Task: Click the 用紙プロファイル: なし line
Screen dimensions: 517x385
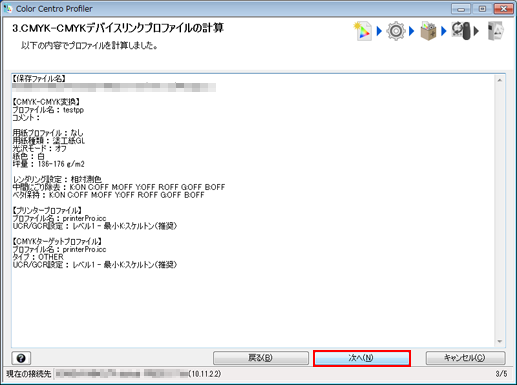Action: tap(48, 133)
